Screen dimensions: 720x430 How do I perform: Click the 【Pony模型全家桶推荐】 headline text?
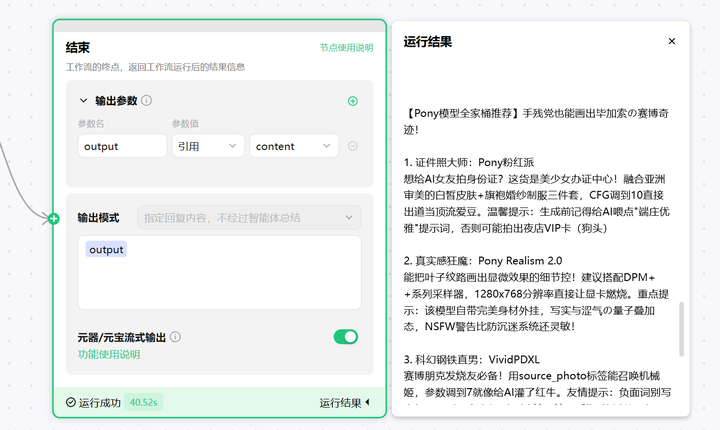(536, 122)
